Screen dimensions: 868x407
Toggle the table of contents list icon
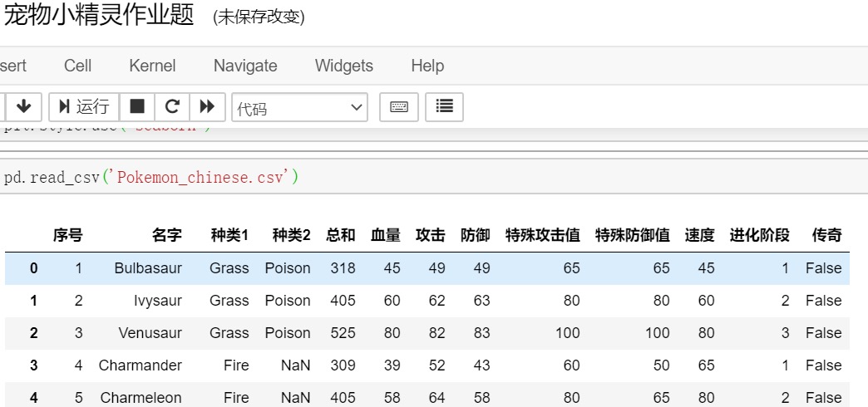click(444, 106)
